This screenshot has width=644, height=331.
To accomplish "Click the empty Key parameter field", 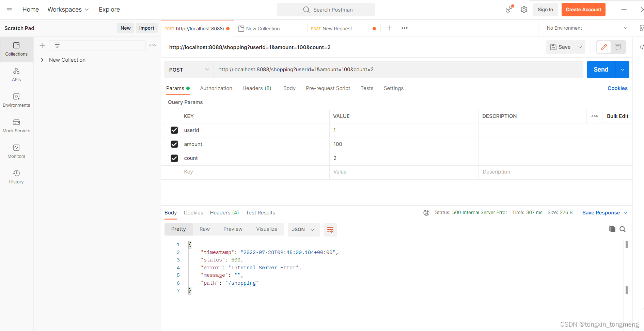I will click(254, 172).
